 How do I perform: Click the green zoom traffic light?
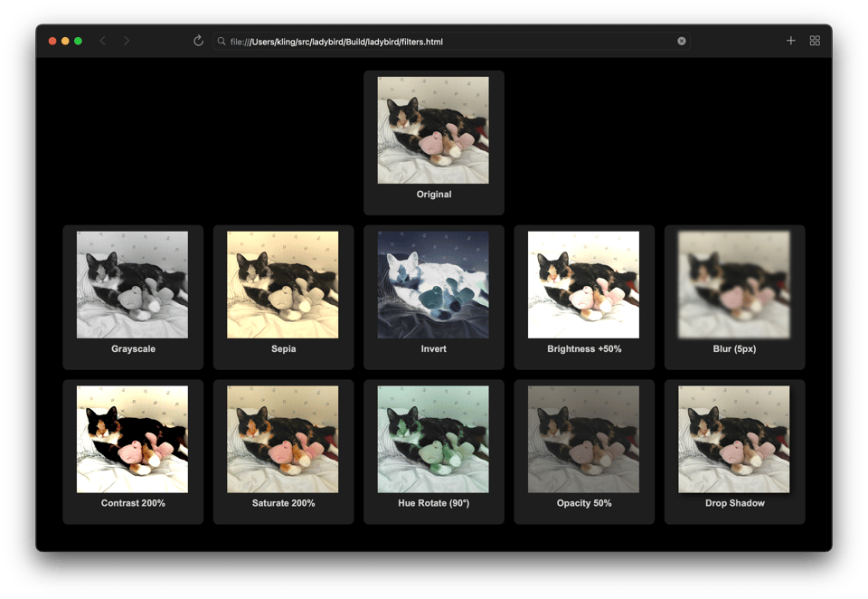tap(78, 41)
